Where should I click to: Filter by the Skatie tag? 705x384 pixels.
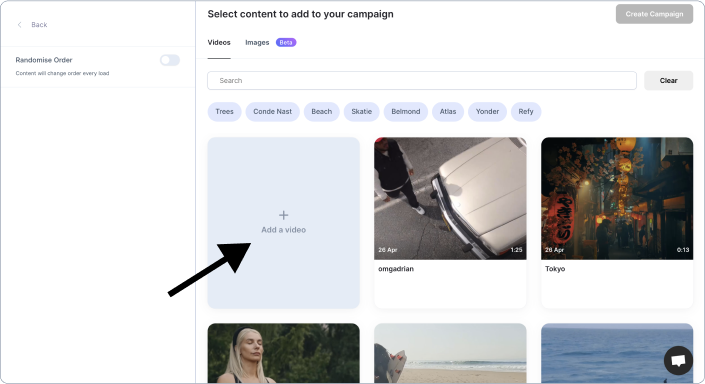(x=361, y=112)
